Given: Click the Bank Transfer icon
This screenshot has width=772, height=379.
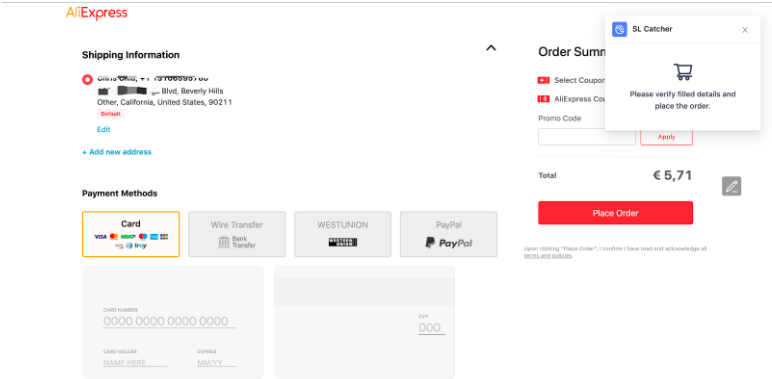Looking at the screenshot, I should 224,242.
